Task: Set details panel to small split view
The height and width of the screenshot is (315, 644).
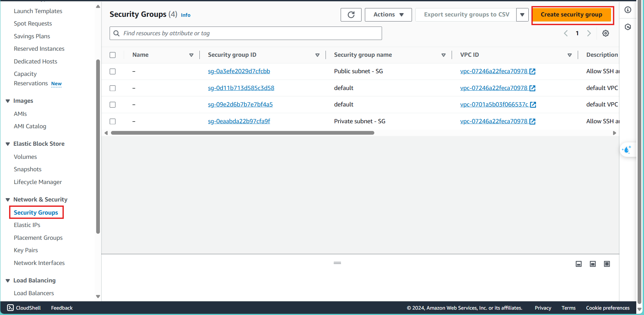Action: (x=578, y=264)
